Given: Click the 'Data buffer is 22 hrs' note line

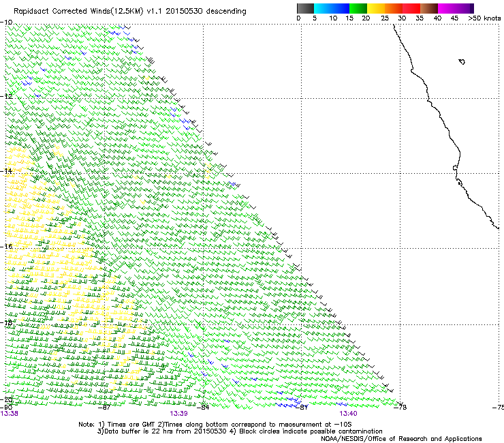Looking at the screenshot, I should pyautogui.click(x=240, y=431).
